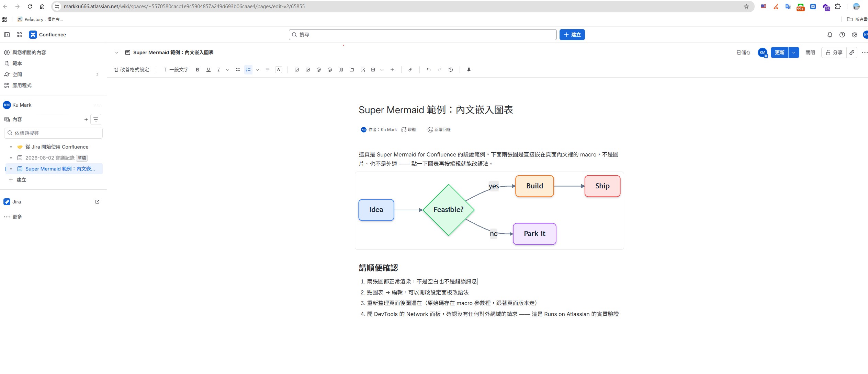This screenshot has height=374, width=868.
Task: Open the app switcher grid icon
Action: coord(19,35)
